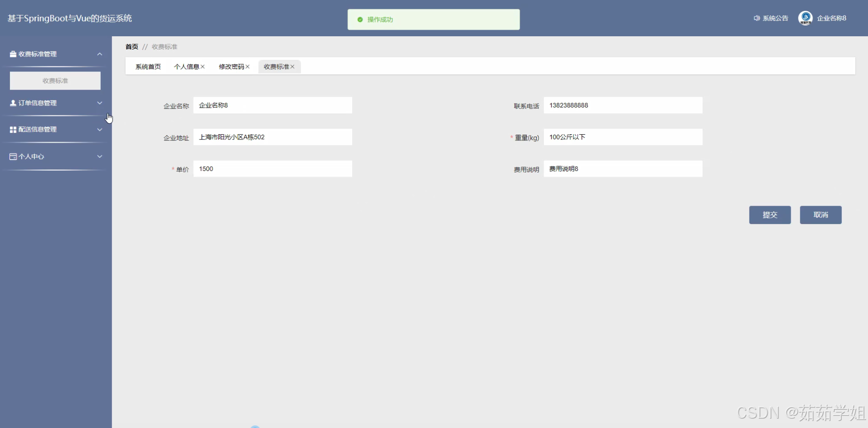The image size is (868, 428).
Task: Close the 修改密码 tab
Action: pyautogui.click(x=248, y=67)
